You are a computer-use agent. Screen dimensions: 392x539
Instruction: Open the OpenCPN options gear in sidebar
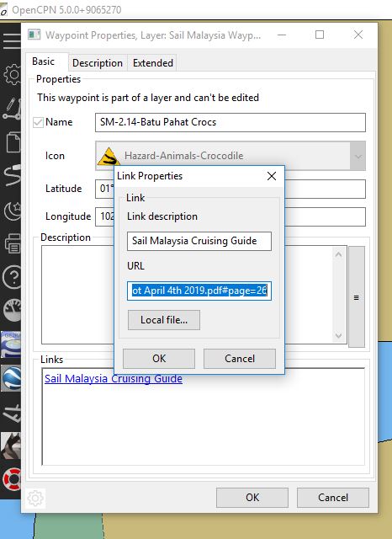pos(13,74)
